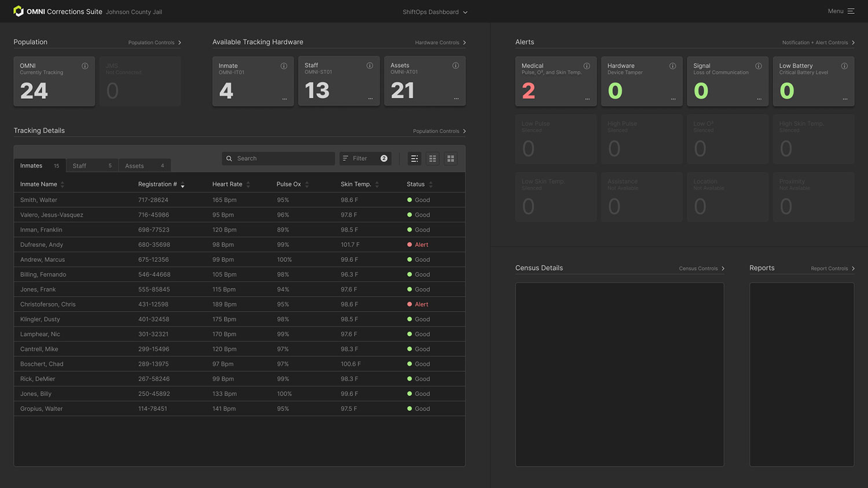Click the info icon on the Medical alert card
The width and height of the screenshot is (868, 488).
[x=587, y=66]
